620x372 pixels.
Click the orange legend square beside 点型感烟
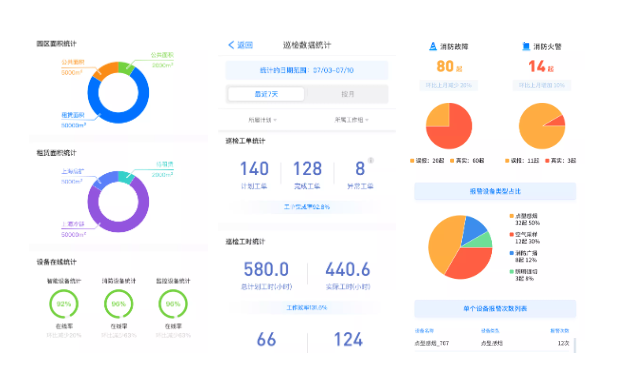tap(512, 216)
